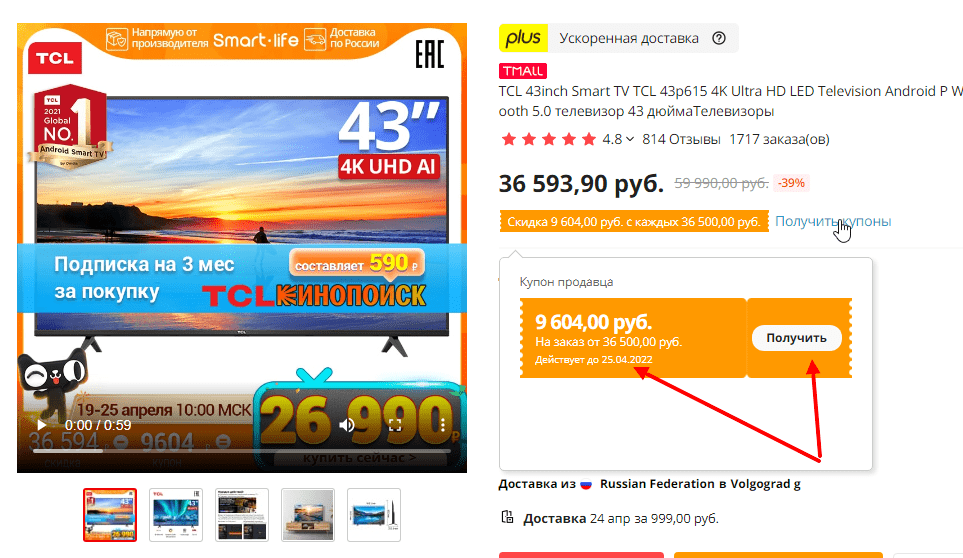963x558 pixels.
Task: Open the Получить купоны link
Action: [x=833, y=222]
